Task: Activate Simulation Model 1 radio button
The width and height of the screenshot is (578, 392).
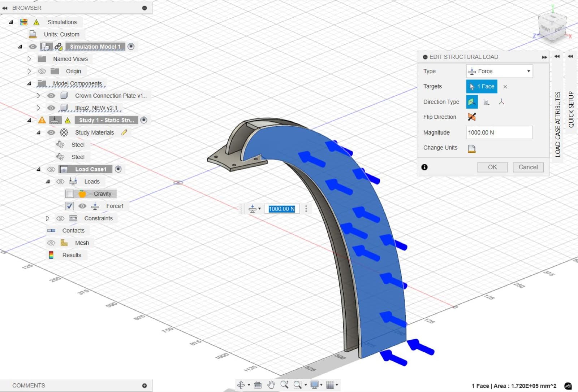Action: 131,47
